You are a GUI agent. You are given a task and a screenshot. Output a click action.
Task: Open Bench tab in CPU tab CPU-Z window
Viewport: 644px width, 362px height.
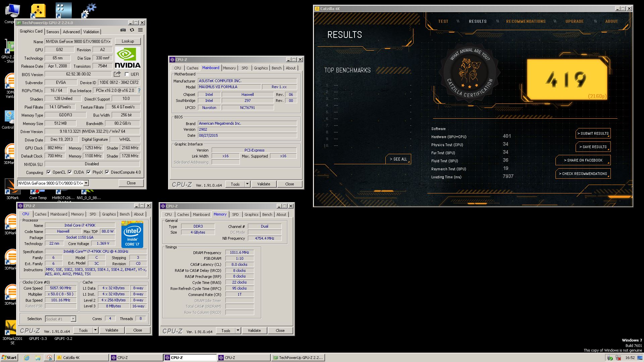[x=124, y=214]
